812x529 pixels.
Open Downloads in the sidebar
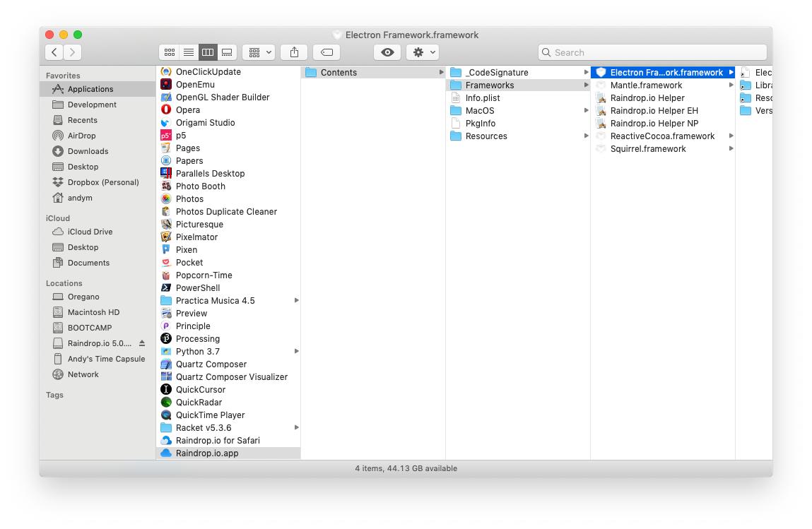98,151
